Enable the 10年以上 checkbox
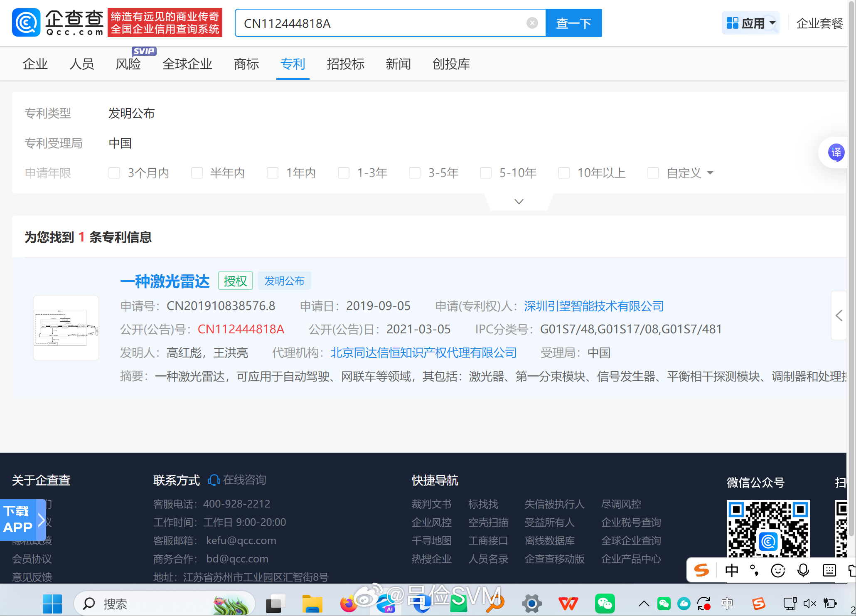The width and height of the screenshot is (856, 616). 563,173
